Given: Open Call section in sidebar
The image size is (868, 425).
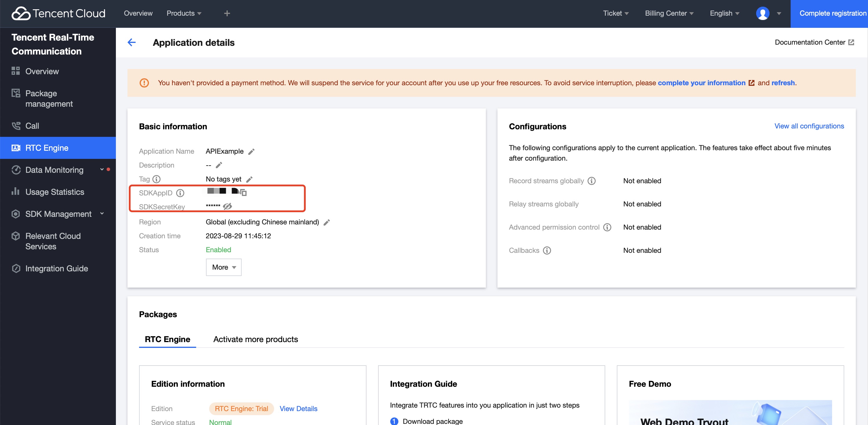Looking at the screenshot, I should pyautogui.click(x=58, y=126).
